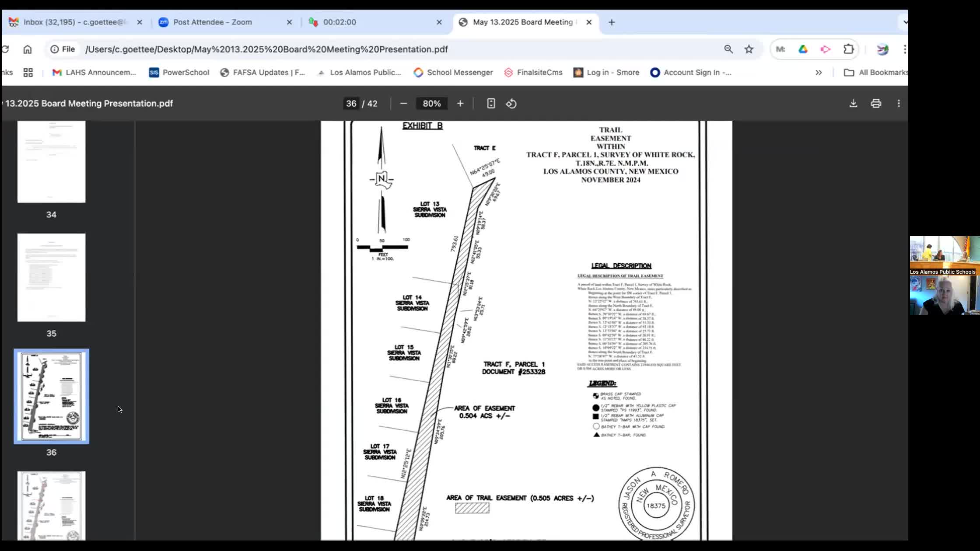Switch to the Gmail Inbox tab
Image resolution: width=980 pixels, height=551 pixels.
74,22
